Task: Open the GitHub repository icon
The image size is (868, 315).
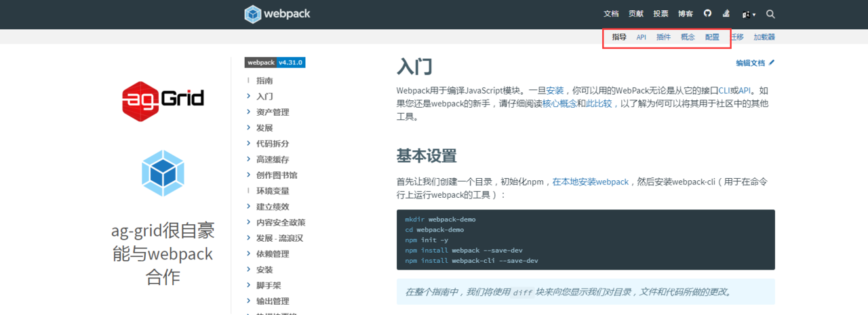Action: (707, 14)
